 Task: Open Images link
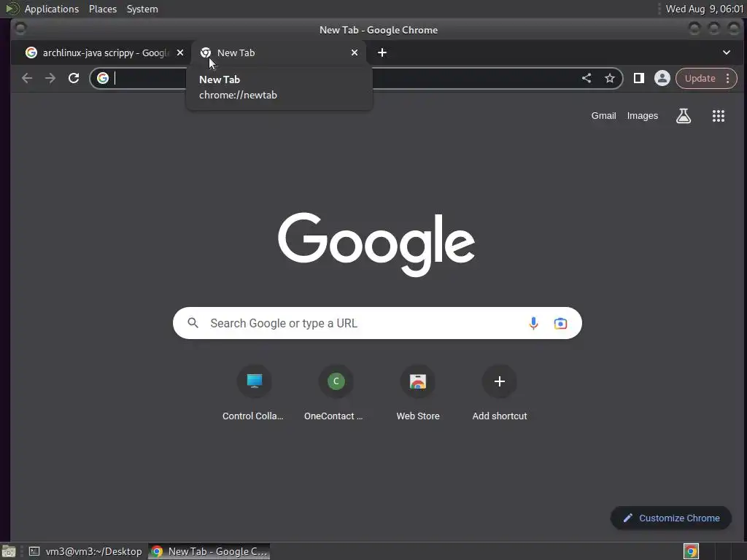[642, 116]
